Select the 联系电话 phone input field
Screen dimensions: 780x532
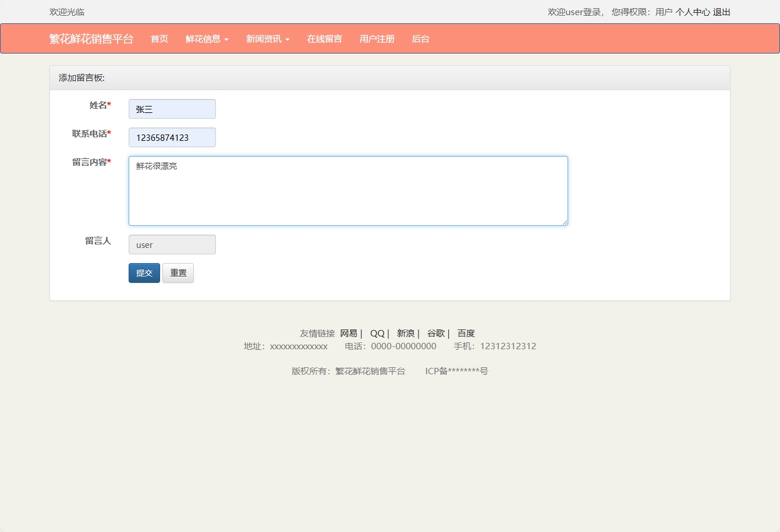pyautogui.click(x=172, y=137)
